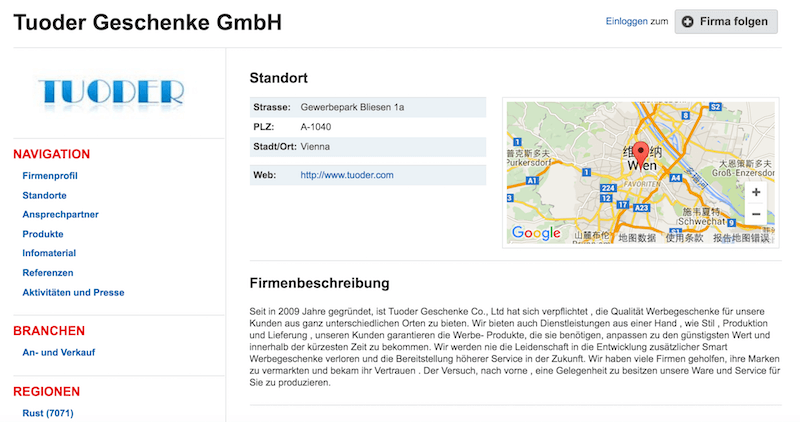
Task: Click the red location pin on map
Action: click(x=641, y=153)
